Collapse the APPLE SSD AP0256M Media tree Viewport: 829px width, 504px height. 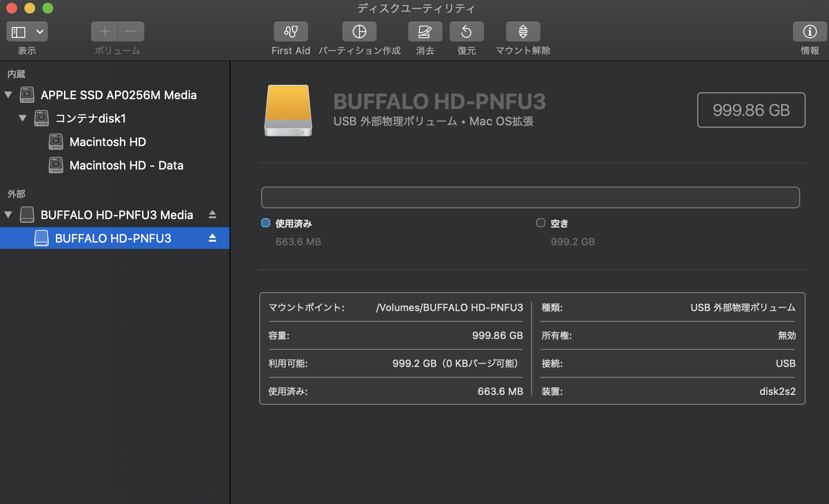coord(8,95)
